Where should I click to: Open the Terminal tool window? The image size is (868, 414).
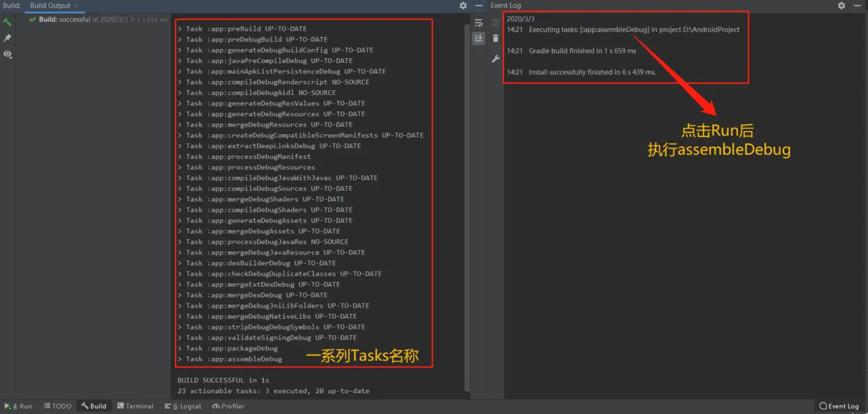(x=135, y=406)
